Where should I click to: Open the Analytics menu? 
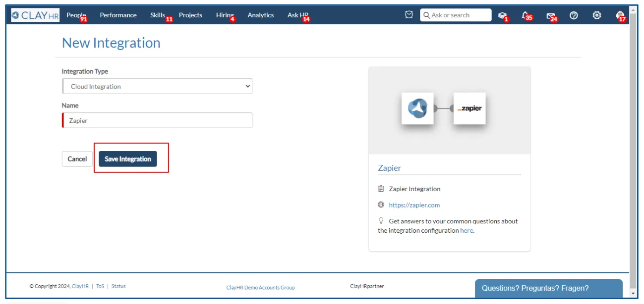tap(260, 15)
